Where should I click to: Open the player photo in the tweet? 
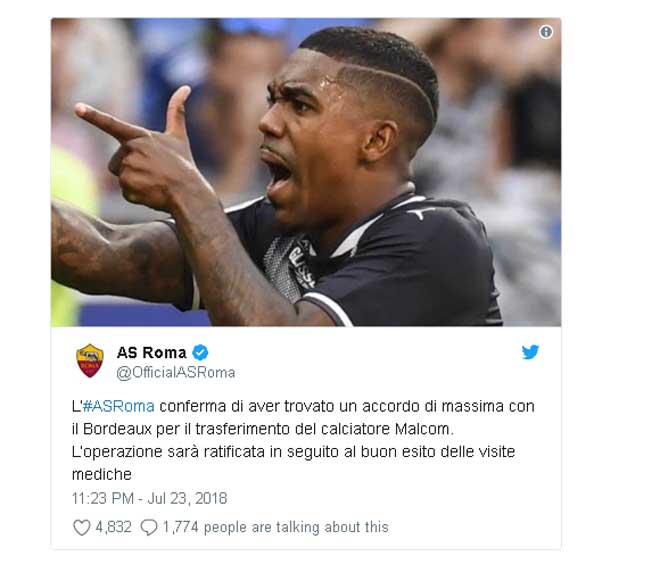coord(306,172)
